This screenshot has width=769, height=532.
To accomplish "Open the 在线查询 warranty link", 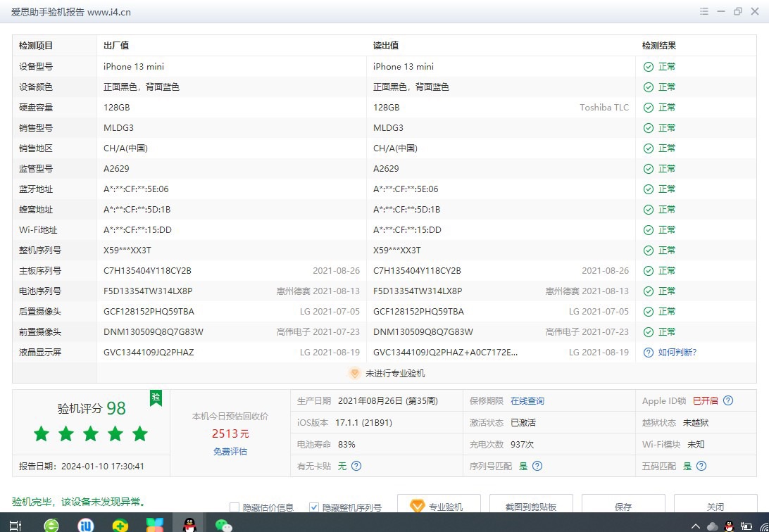I will pos(527,400).
